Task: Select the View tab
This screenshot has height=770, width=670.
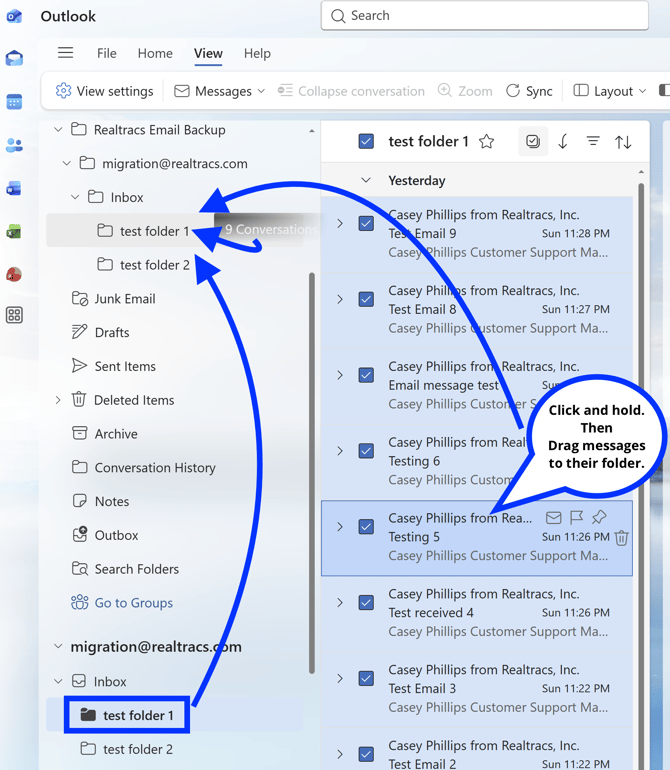Action: tap(208, 53)
